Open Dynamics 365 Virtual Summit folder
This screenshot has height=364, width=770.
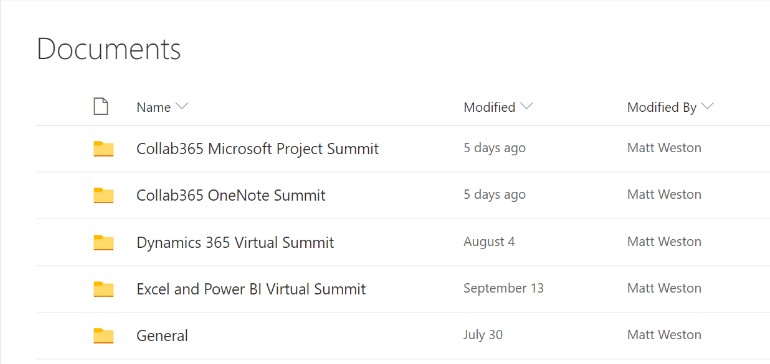click(235, 242)
